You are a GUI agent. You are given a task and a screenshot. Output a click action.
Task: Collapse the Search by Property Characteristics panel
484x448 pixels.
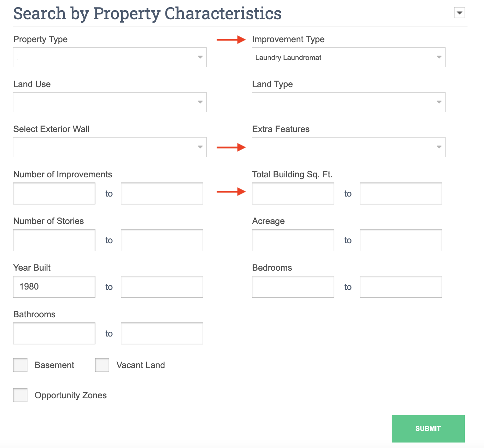pos(459,13)
